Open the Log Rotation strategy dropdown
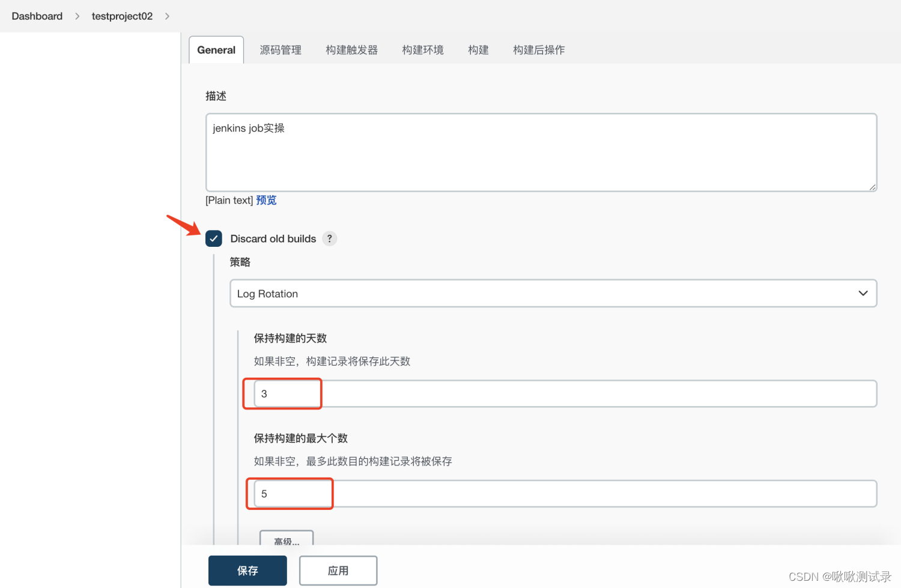 click(553, 293)
